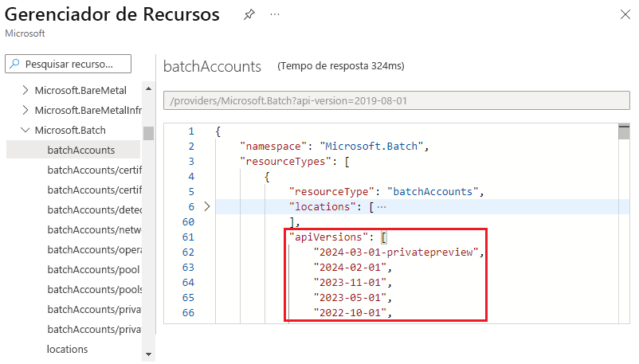This screenshot has height=364, width=639.
Task: Click the magnifier icon in search box
Action: 16,64
